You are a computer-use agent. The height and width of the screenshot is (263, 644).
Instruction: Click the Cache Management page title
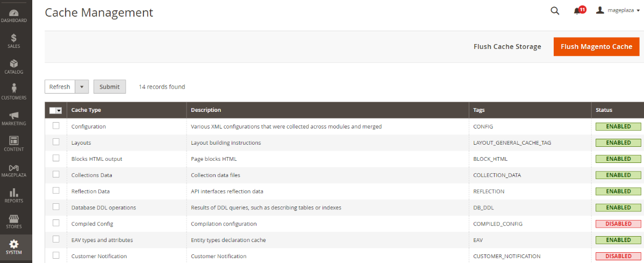click(99, 12)
